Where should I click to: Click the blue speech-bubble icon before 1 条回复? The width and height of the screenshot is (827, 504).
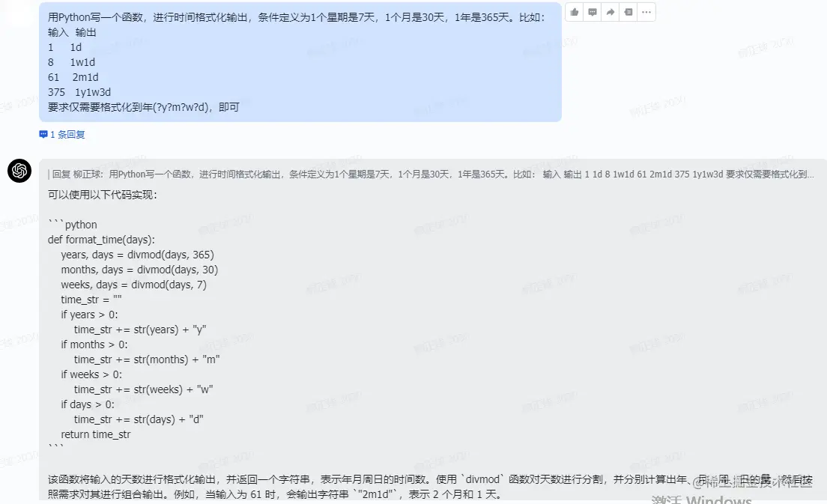[x=43, y=134]
